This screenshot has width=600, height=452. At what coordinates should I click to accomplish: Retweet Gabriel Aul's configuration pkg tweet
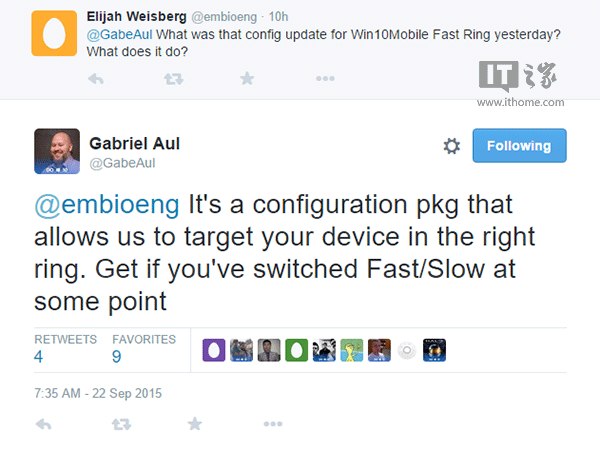[x=121, y=425]
